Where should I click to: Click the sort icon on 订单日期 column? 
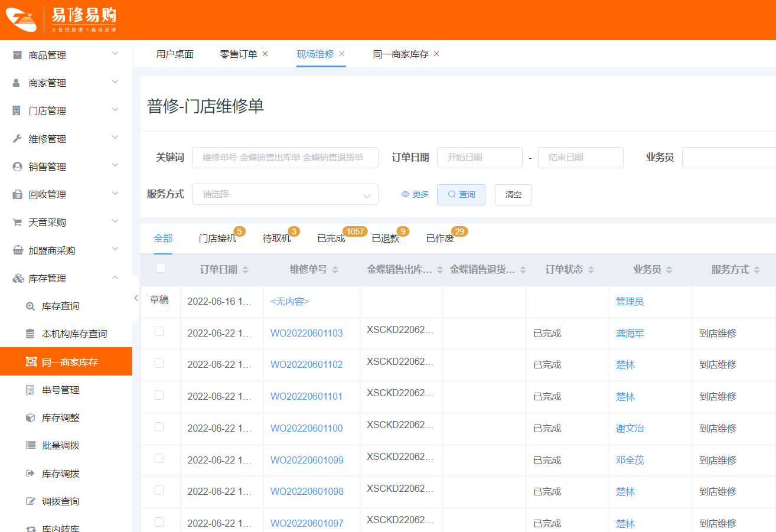[x=246, y=270]
